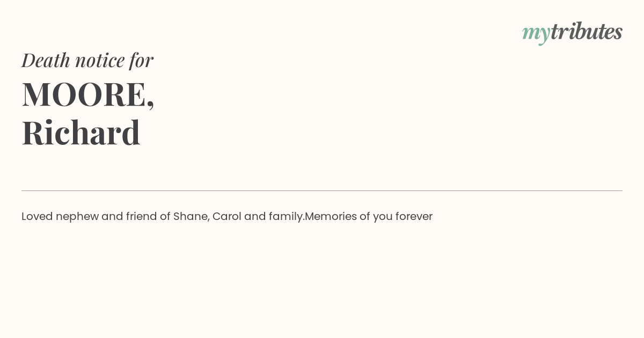Viewport: 644px width, 338px height.
Task: Click the word "for" in italic heading
Action: point(142,60)
